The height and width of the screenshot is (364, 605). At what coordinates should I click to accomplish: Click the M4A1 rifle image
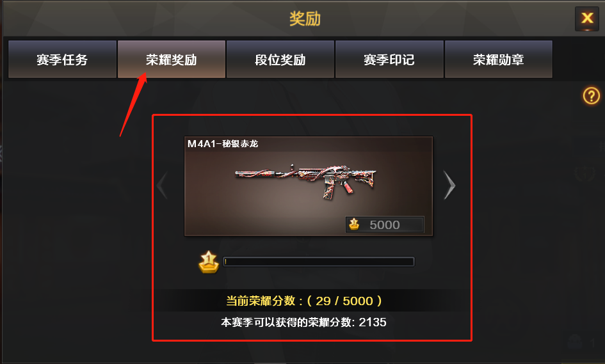(x=305, y=181)
